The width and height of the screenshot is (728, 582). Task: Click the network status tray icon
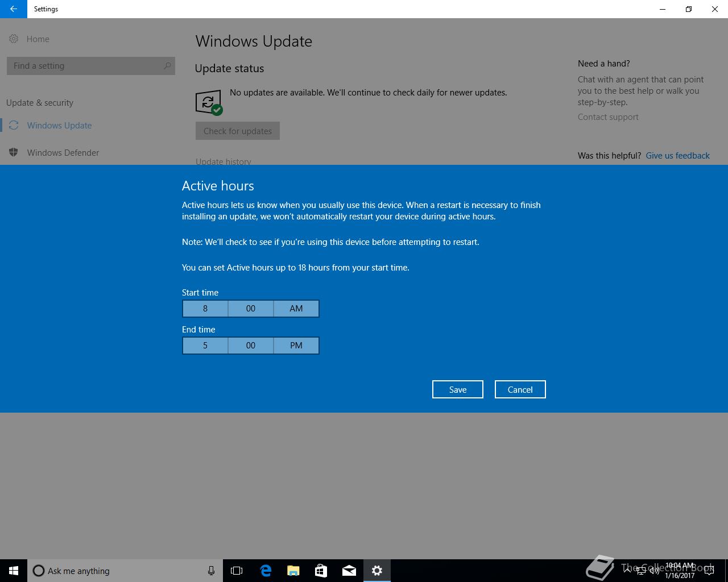640,571
